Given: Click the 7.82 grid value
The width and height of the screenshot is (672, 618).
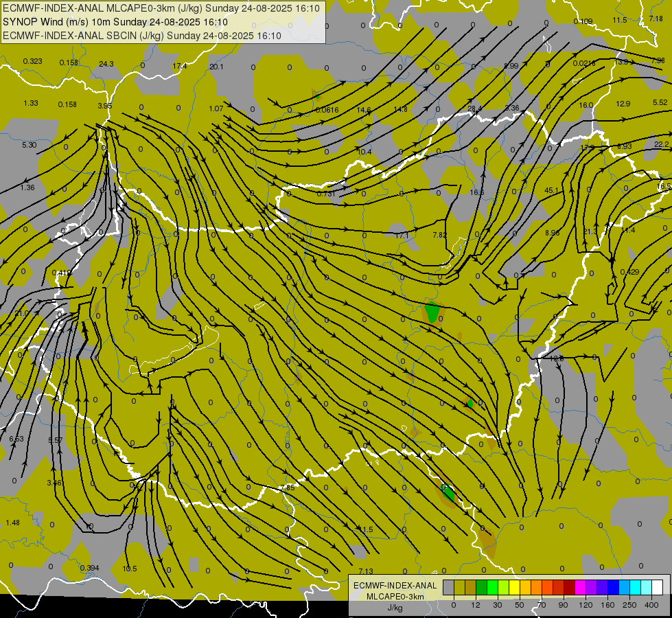Looking at the screenshot, I should tap(440, 235).
